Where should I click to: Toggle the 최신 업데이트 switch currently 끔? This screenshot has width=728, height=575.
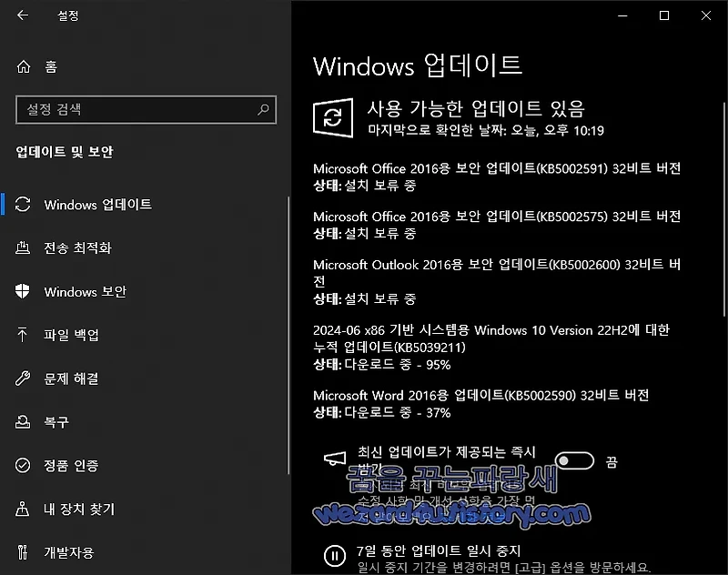(574, 461)
